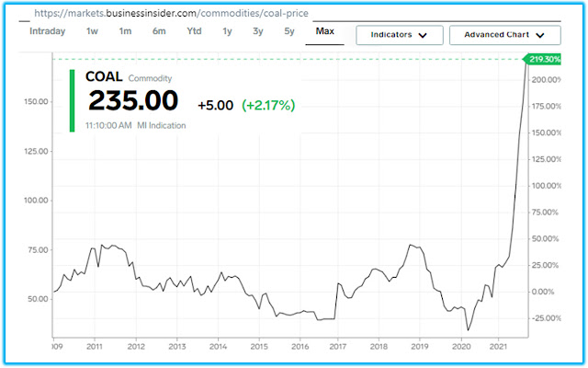
Task: Click the 25.00% right axis label
Action: coord(545,266)
